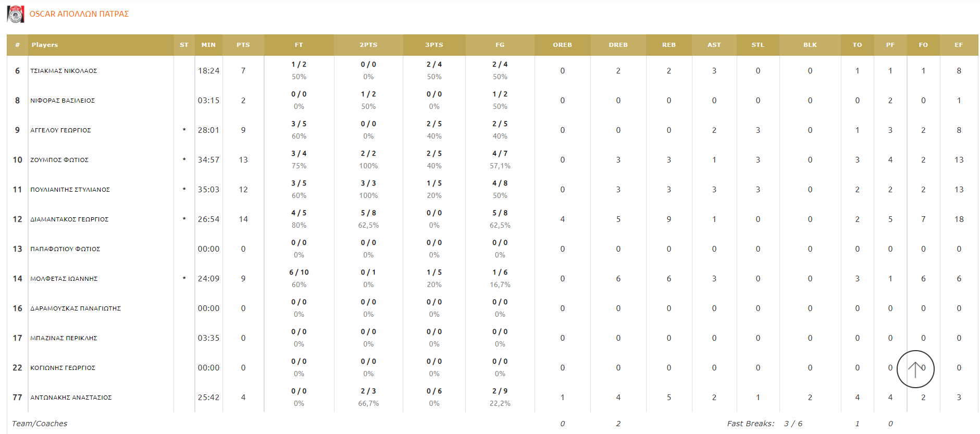Screen dimensions: 980x434
Task: Open the OSCAR ΑΠΟΛΛΩΝ ΠΑΤΡΑΣ team link
Action: pyautogui.click(x=79, y=14)
